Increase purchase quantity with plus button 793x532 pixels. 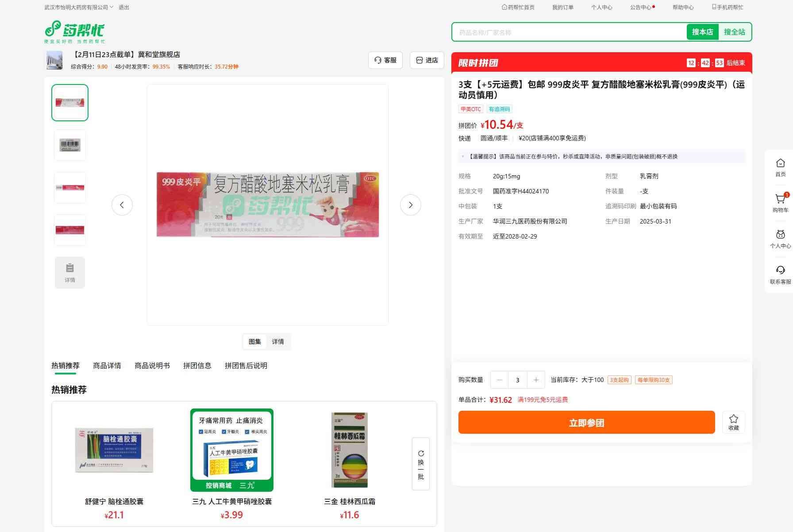536,380
